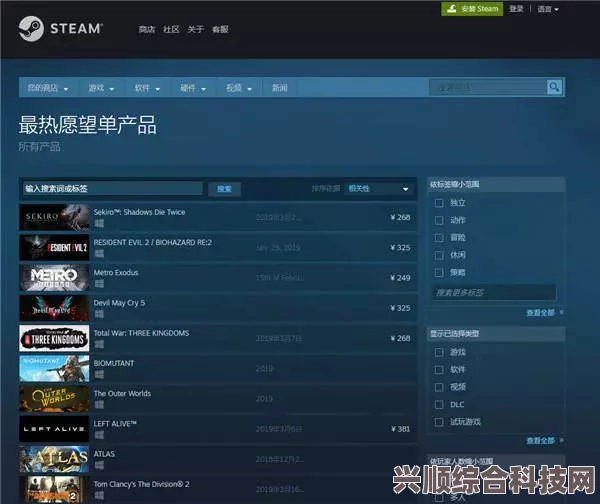600x504 pixels.
Task: Open the 新闻 store tab
Action: coord(280,88)
